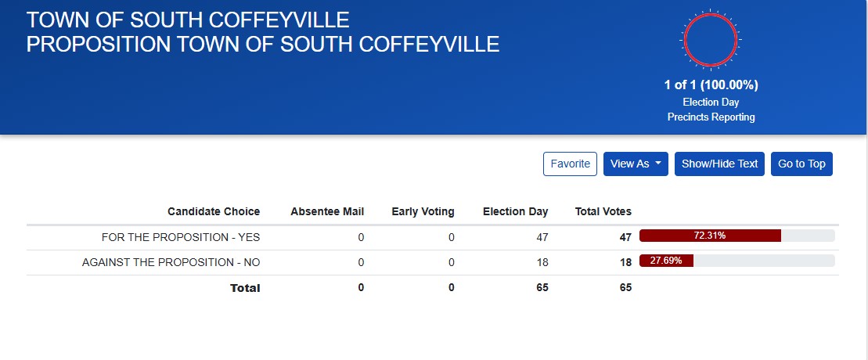Open the View As dropdown
Viewport: 868px width, 360px height.
[636, 164]
